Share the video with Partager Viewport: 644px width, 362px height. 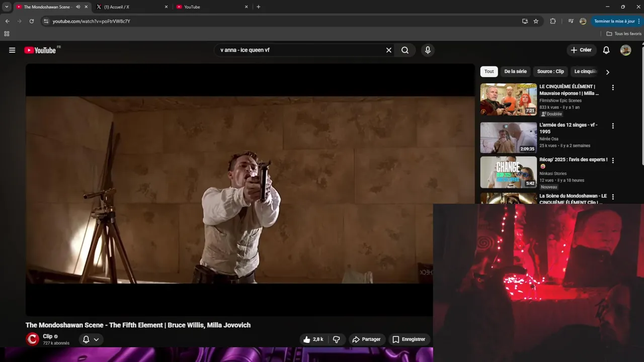[x=366, y=339]
